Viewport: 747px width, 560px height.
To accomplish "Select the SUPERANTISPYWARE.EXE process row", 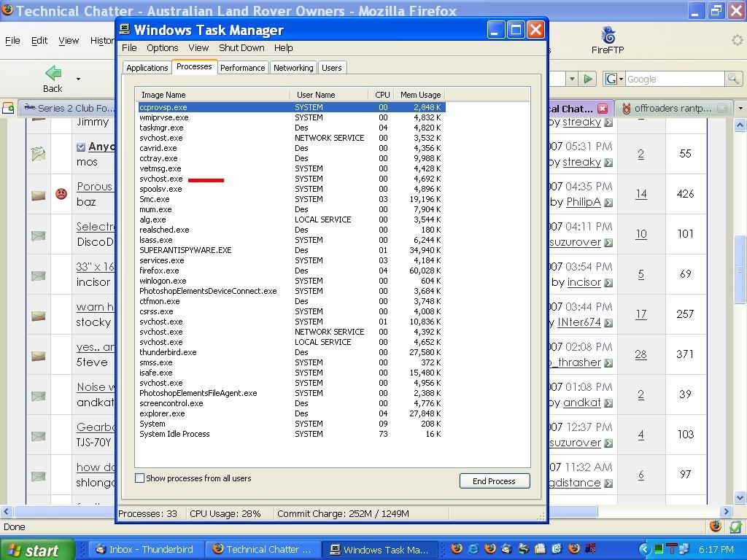I will point(185,250).
